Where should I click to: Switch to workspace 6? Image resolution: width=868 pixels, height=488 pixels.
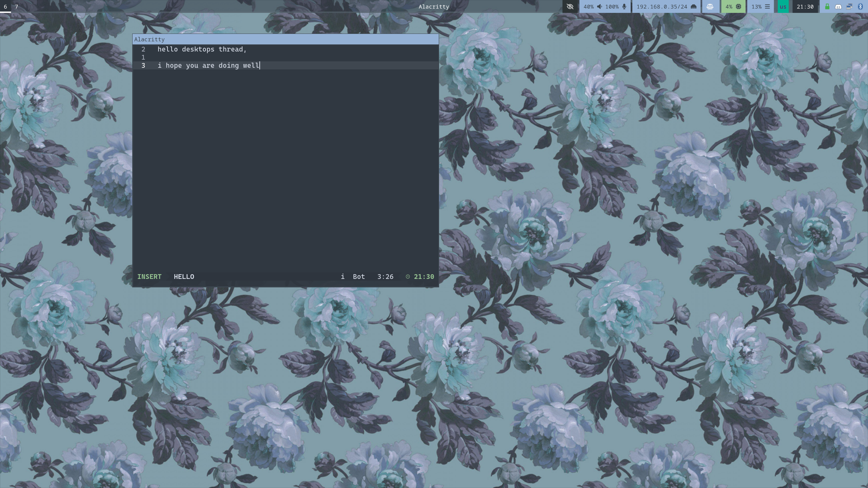click(x=5, y=6)
